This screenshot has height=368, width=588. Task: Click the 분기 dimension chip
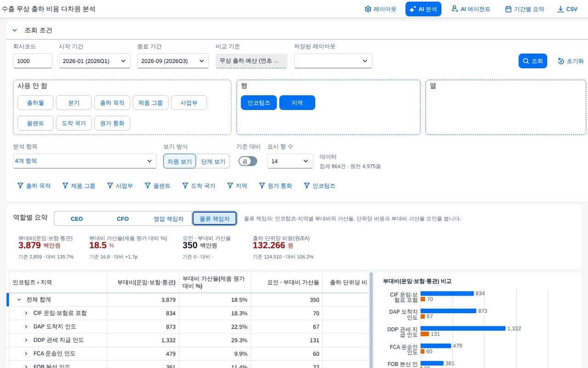coord(74,103)
